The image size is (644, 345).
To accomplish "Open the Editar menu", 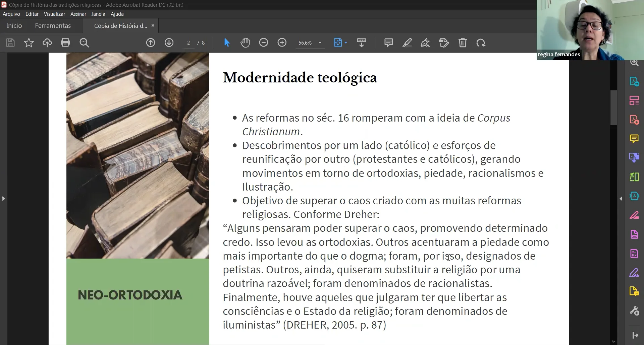I will tap(32, 14).
